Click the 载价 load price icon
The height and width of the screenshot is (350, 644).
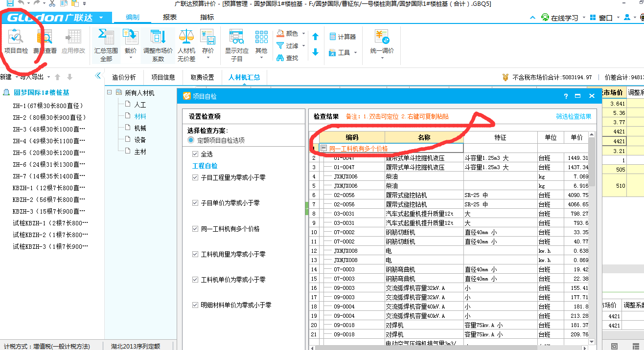[131, 37]
